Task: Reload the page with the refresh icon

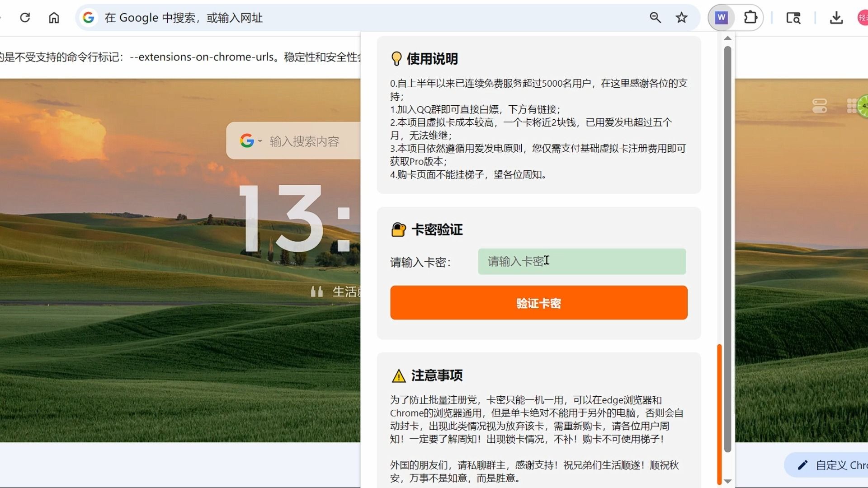Action: coord(25,18)
